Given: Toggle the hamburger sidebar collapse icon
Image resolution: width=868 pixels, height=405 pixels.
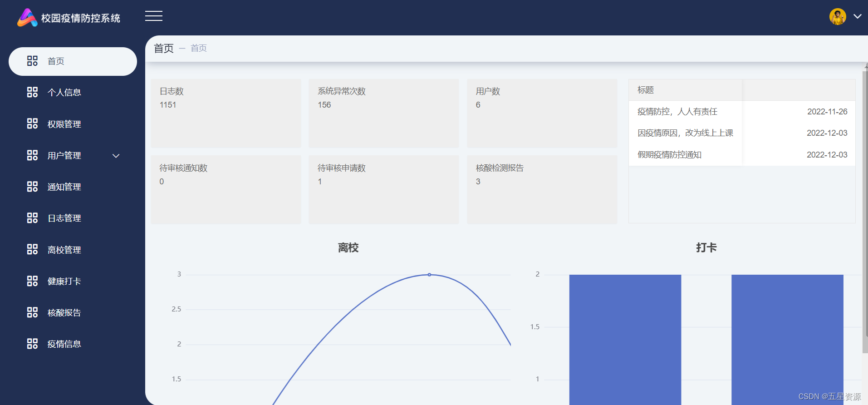Looking at the screenshot, I should (x=154, y=16).
